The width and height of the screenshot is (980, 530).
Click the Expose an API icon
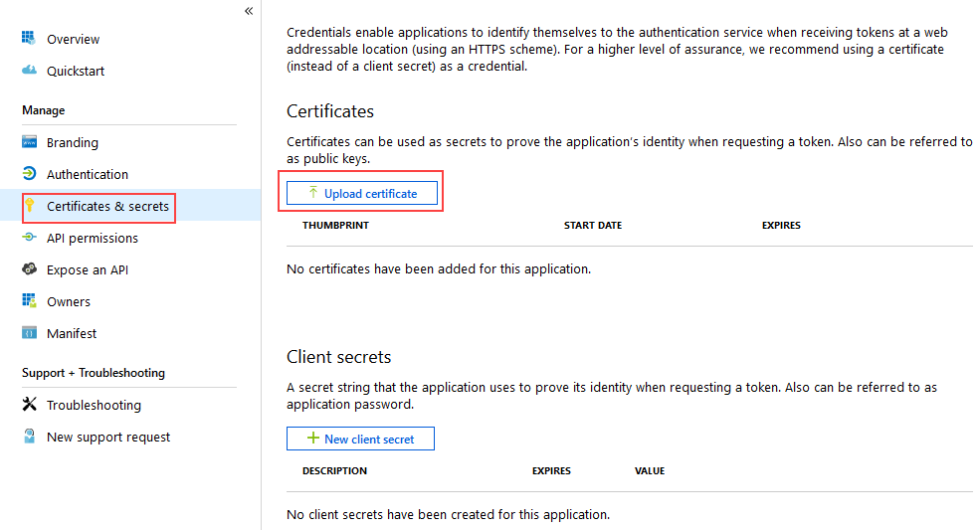point(30,269)
